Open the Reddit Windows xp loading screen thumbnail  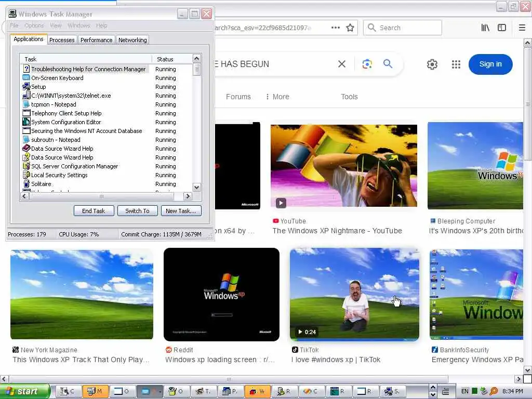(221, 295)
